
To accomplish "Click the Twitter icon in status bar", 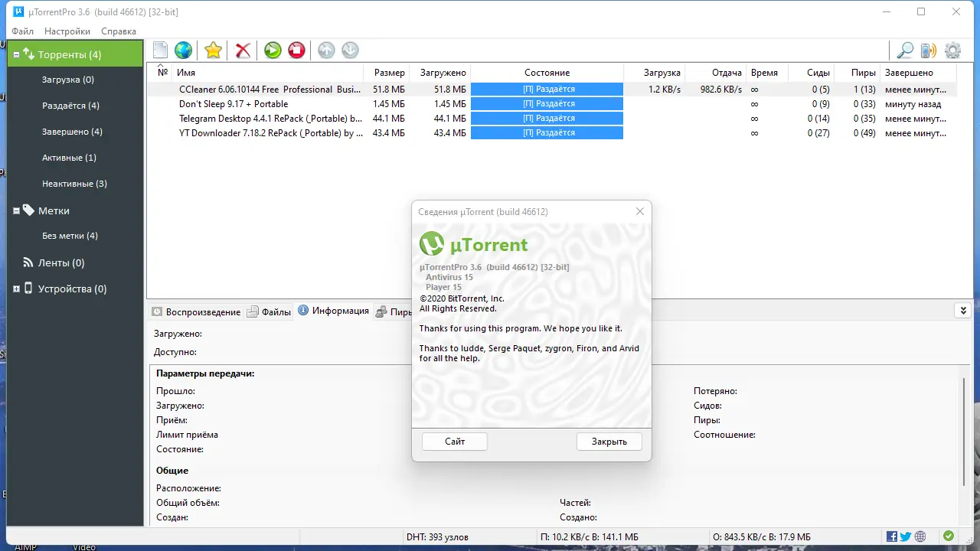I will tap(905, 536).
